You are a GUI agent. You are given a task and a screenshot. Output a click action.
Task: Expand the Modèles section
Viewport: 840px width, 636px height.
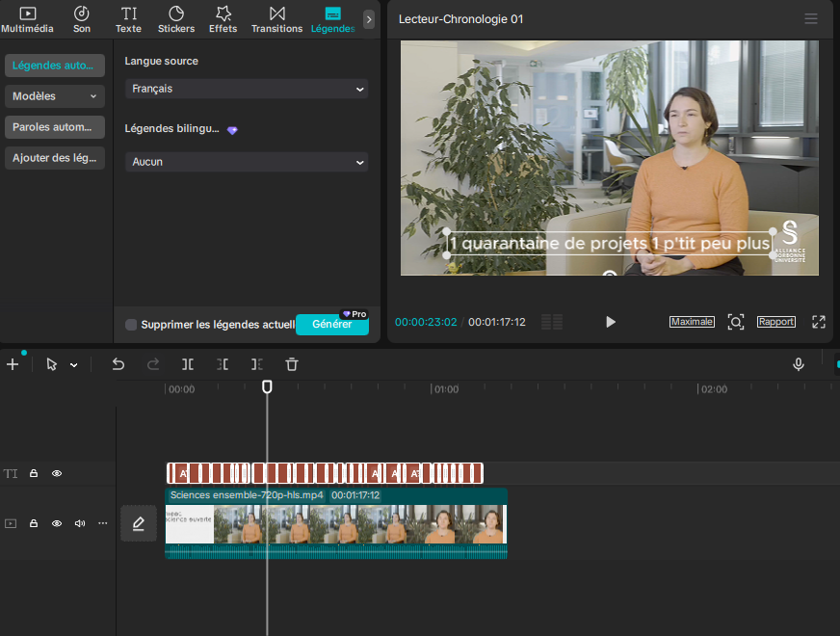coord(55,96)
